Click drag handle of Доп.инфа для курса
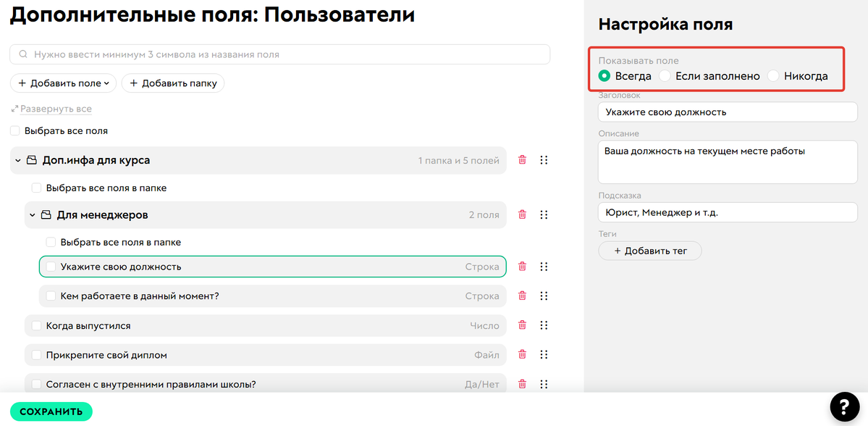The height and width of the screenshot is (426, 868). (x=544, y=160)
